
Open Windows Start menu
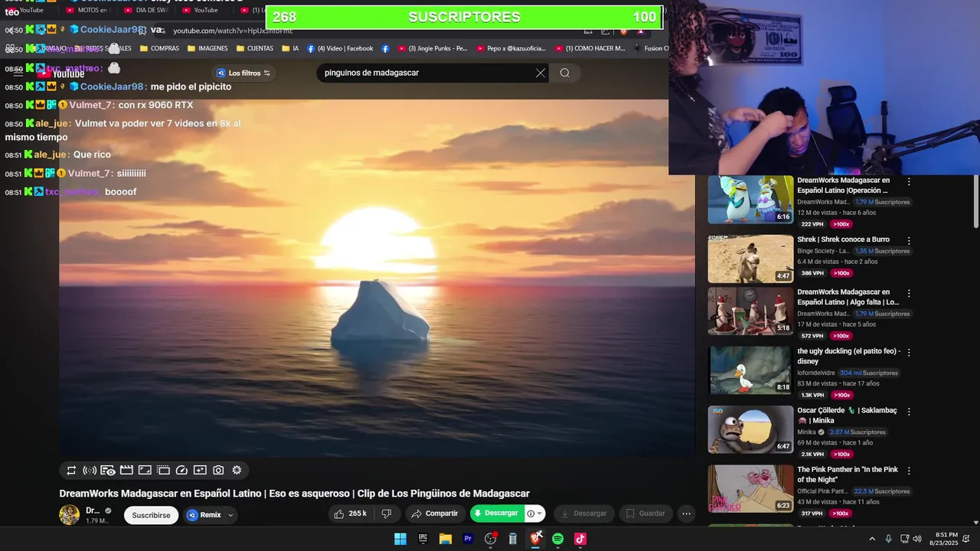pyautogui.click(x=400, y=539)
